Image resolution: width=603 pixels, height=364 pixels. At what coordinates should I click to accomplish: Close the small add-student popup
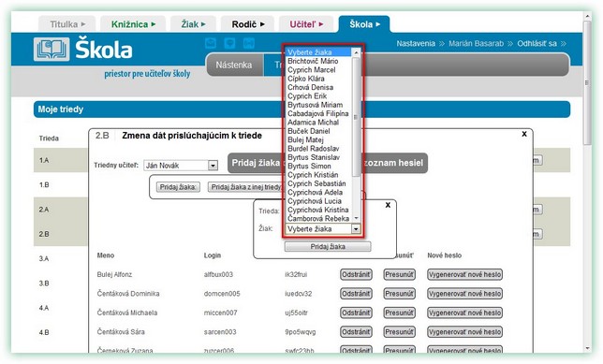coord(388,205)
